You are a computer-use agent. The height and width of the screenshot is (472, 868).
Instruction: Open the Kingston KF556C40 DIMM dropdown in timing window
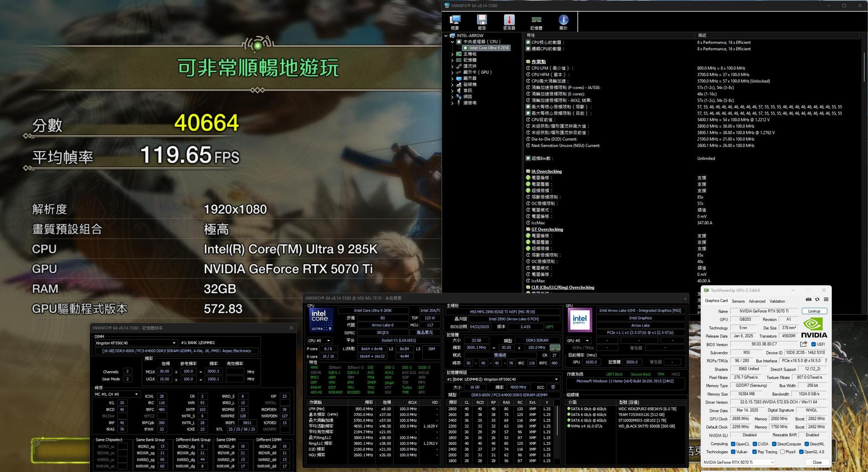tap(136, 343)
